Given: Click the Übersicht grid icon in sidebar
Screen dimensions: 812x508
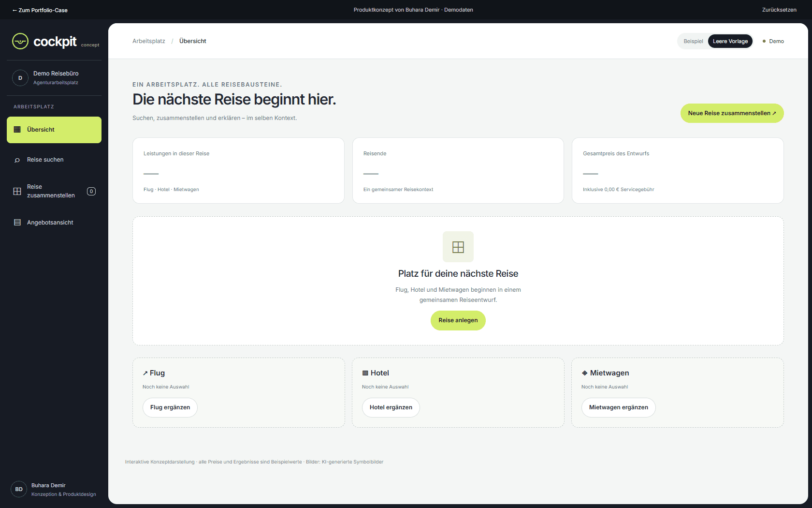Looking at the screenshot, I should click(x=17, y=129).
